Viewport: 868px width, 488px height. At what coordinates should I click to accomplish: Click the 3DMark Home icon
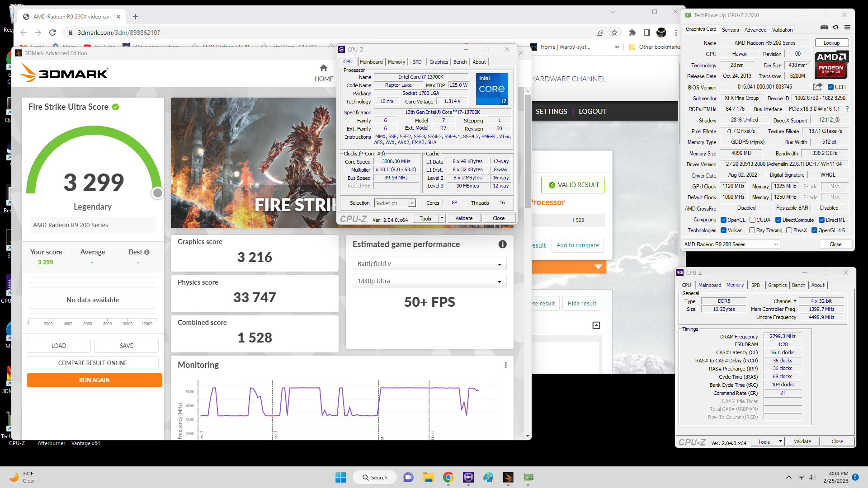tap(323, 68)
